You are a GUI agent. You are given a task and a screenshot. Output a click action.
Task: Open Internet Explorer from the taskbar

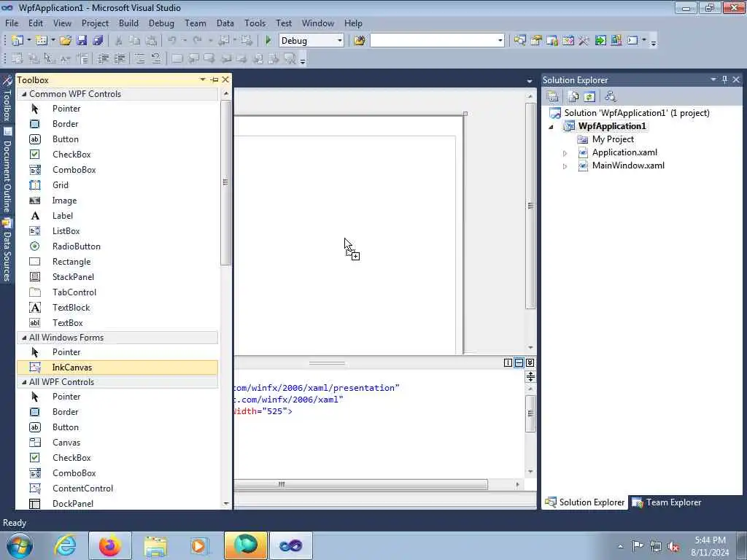click(x=65, y=545)
